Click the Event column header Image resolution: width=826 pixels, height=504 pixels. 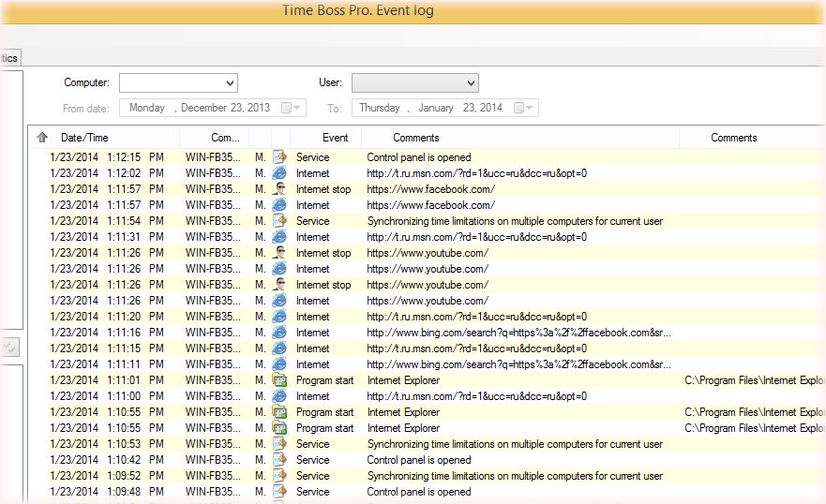(x=335, y=138)
